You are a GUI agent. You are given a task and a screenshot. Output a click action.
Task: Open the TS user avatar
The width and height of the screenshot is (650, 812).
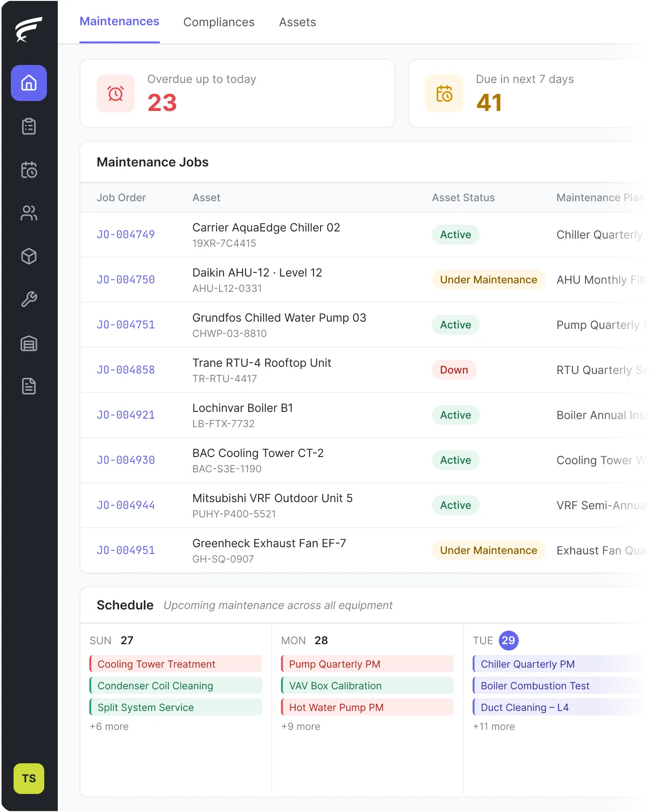pyautogui.click(x=29, y=779)
